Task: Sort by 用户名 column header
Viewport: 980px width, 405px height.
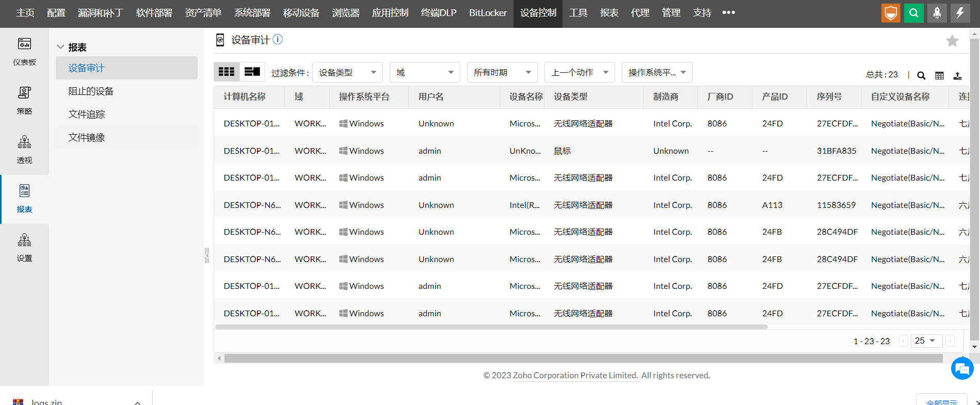Action: [431, 96]
